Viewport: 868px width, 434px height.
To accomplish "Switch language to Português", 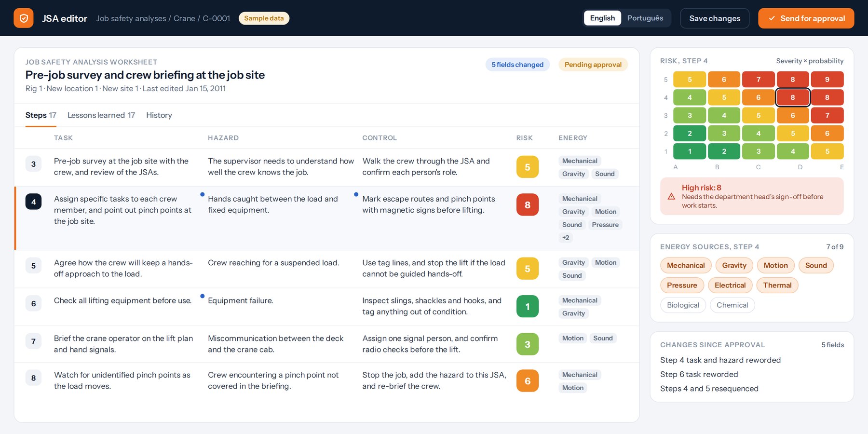I will point(645,18).
